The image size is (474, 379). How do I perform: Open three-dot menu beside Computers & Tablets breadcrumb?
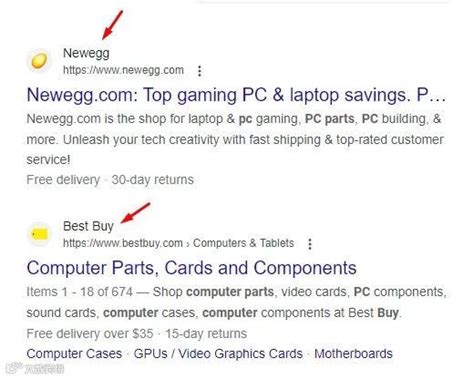point(310,244)
